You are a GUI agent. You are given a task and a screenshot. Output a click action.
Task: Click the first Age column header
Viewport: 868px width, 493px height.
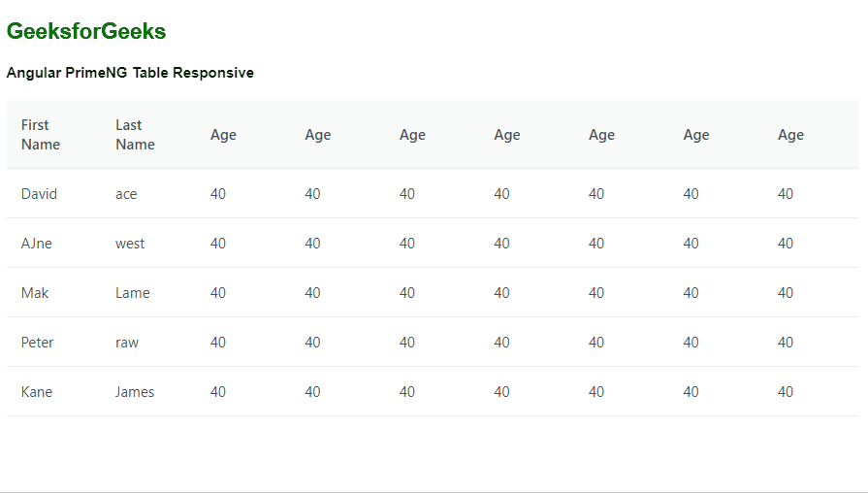pyautogui.click(x=223, y=135)
